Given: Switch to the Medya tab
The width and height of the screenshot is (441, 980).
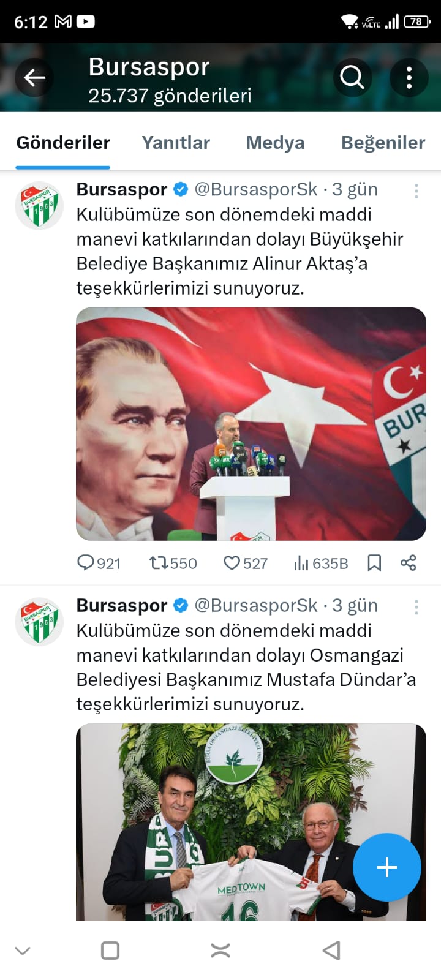Looking at the screenshot, I should 275,143.
